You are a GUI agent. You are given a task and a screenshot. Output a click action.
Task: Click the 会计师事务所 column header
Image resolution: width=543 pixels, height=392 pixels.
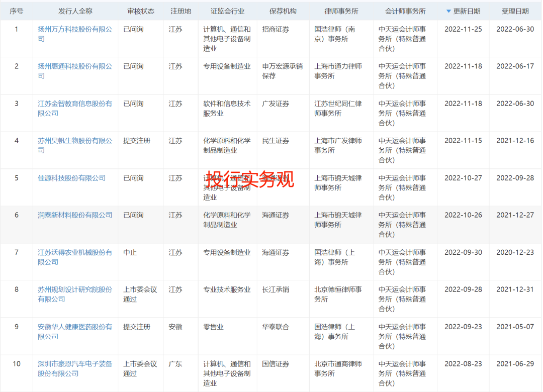(405, 12)
